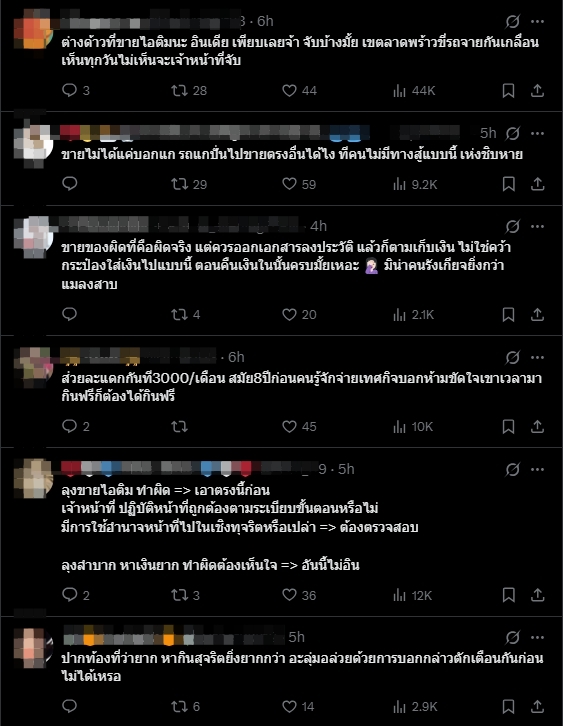
Task: Share the tweet with 10K views
Action: (537, 426)
